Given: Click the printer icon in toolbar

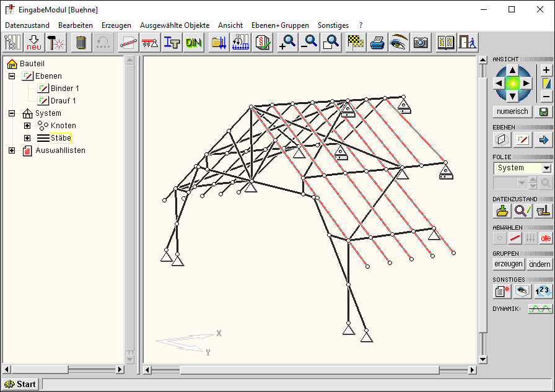Looking at the screenshot, I should coord(377,43).
